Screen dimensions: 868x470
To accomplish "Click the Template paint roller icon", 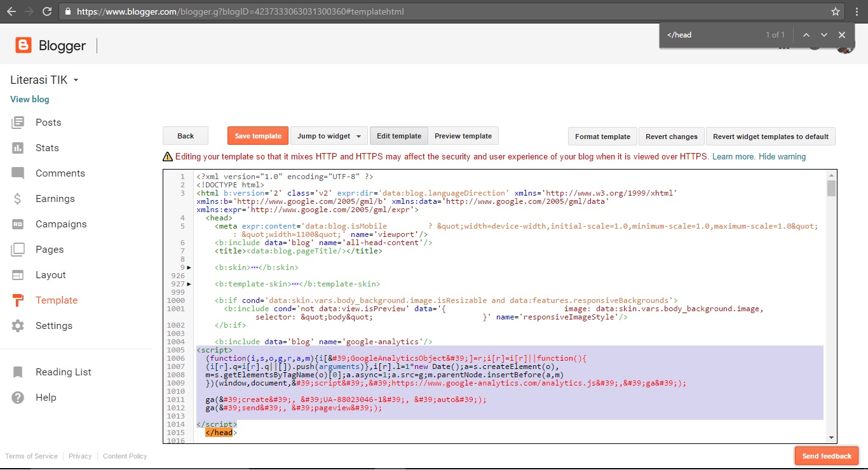I will tap(18, 300).
